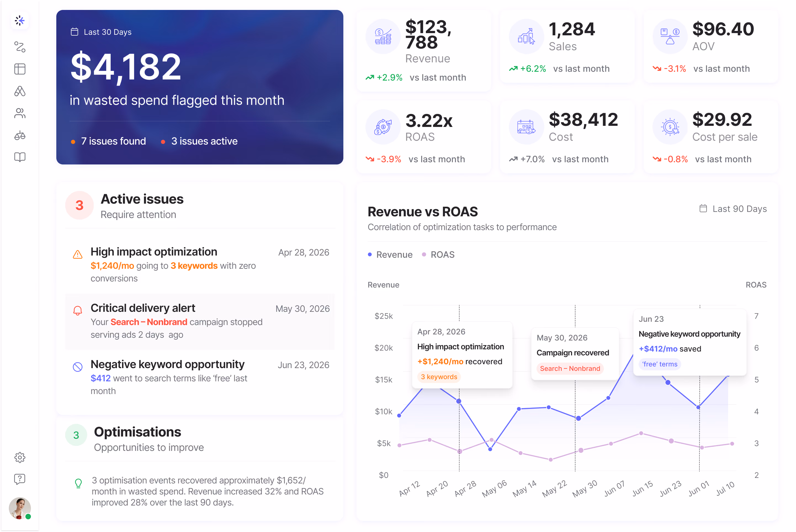Click the '3 keywords' tag in chart tooltip
Viewport: 796px width, 532px height.
439,377
